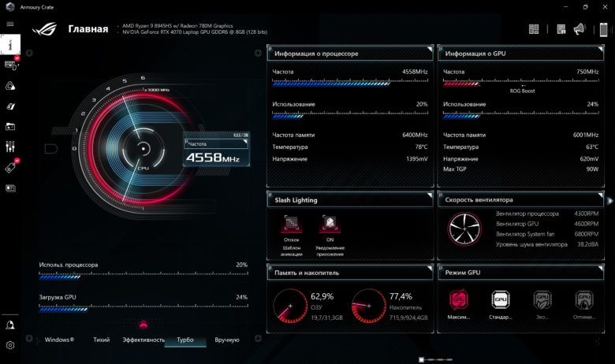Click the spinning fan icon in fan speed panel
Image resolution: width=615 pixels, height=364 pixels.
(464, 229)
